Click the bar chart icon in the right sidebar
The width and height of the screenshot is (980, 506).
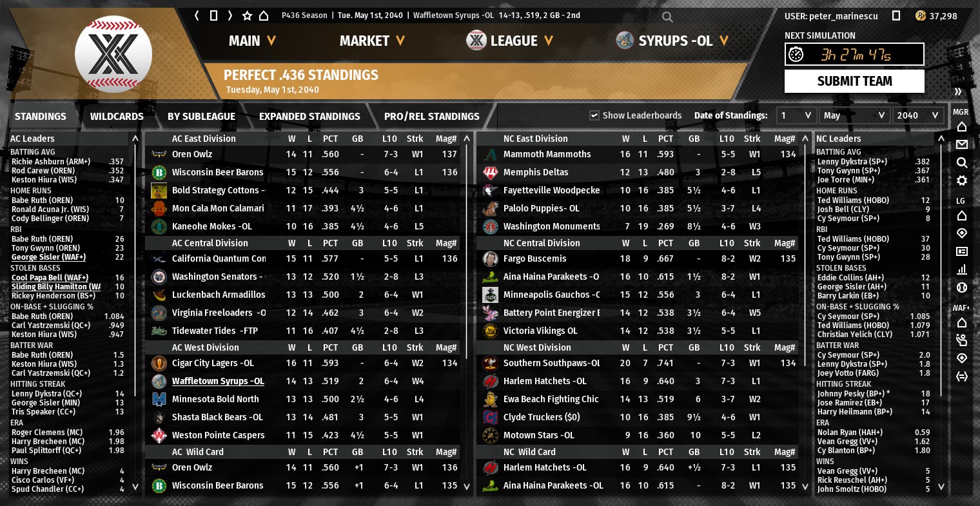[962, 269]
